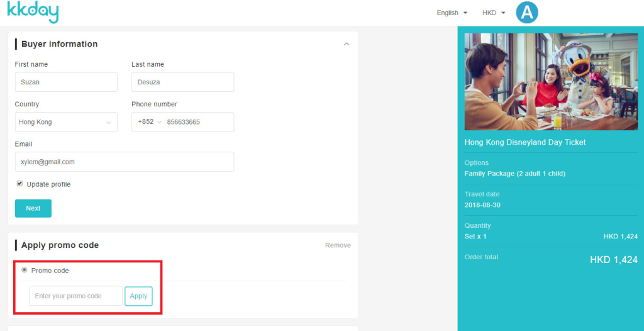Edit the First name field
The width and height of the screenshot is (644, 331).
pos(66,82)
